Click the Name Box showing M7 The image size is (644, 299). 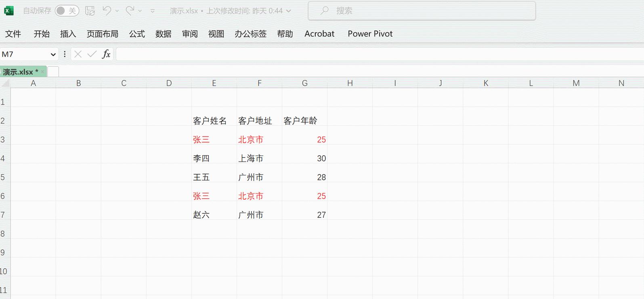click(x=24, y=54)
